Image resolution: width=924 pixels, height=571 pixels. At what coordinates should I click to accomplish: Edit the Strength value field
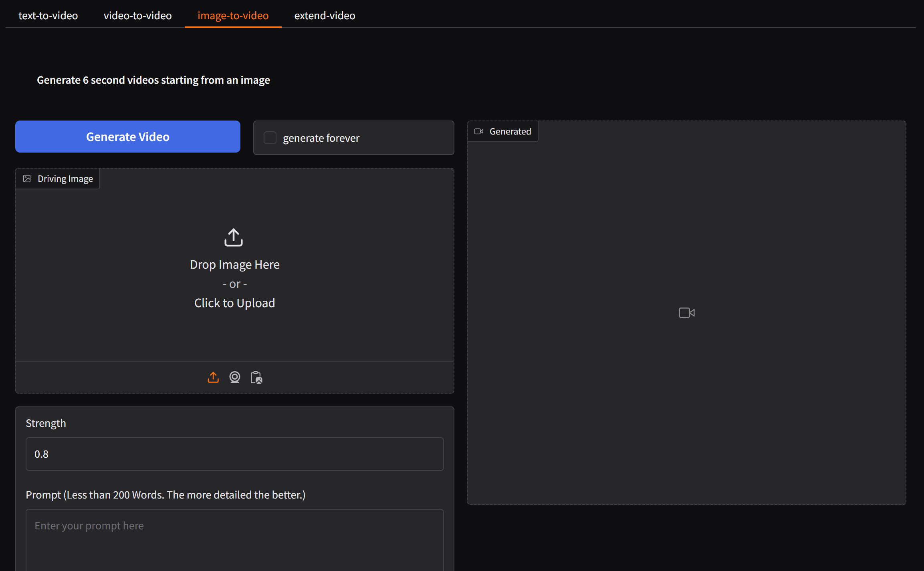tap(234, 454)
